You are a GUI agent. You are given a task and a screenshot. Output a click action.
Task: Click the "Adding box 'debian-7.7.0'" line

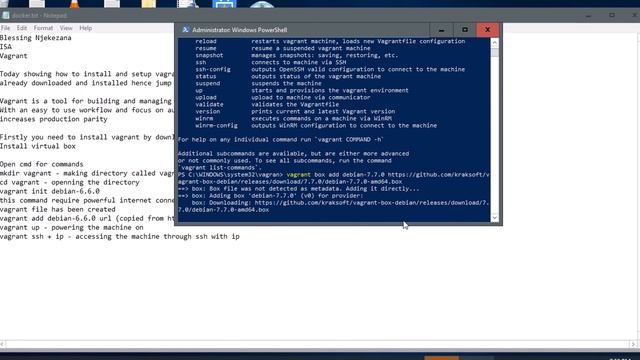[x=271, y=196]
